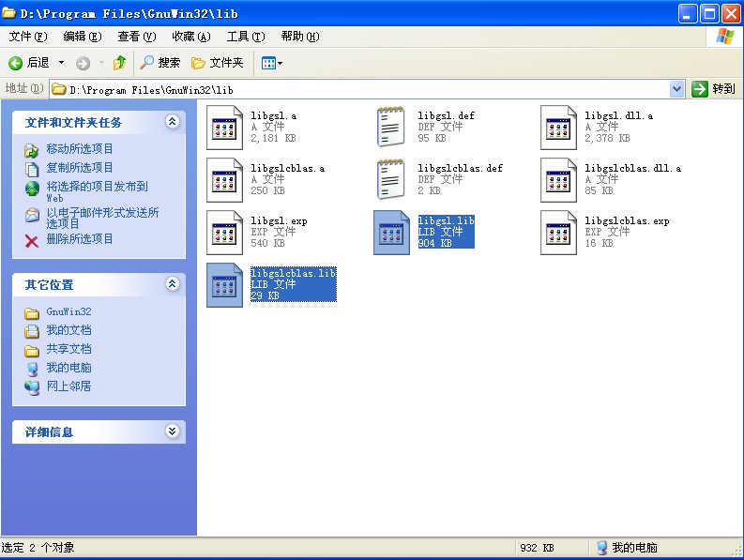The image size is (744, 560).
Task: Open the 工具(T) menu
Action: click(245, 37)
